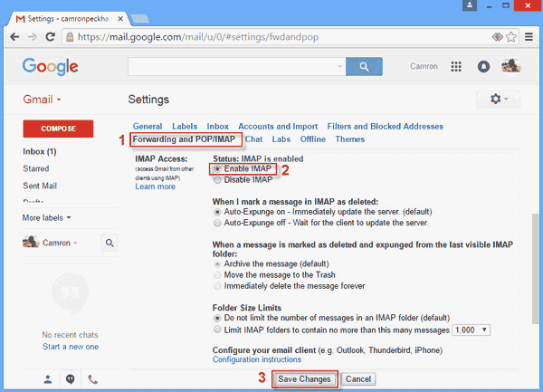The width and height of the screenshot is (543, 392).
Task: Click the Save Changes button
Action: [304, 379]
